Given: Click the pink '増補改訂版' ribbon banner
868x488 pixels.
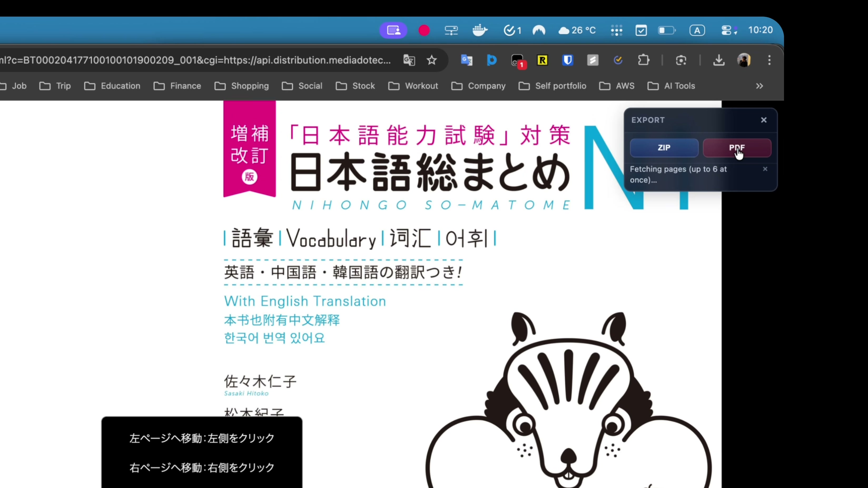Looking at the screenshot, I should (x=249, y=149).
